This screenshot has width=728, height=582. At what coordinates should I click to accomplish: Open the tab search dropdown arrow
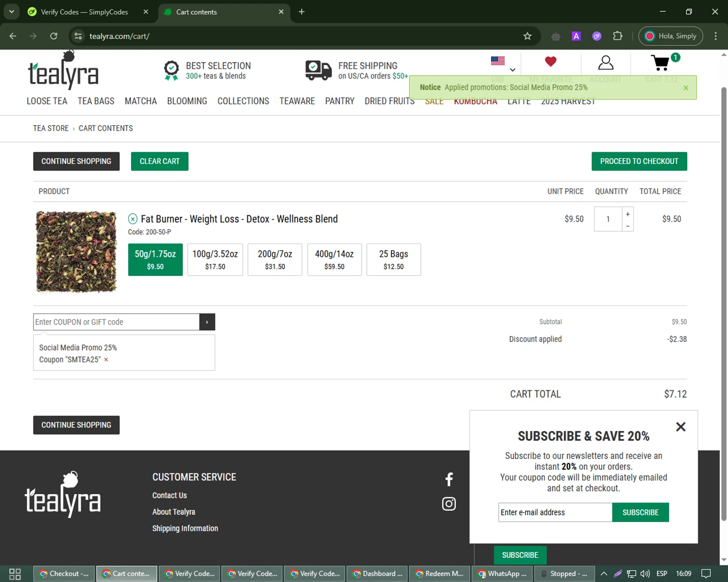(11, 12)
